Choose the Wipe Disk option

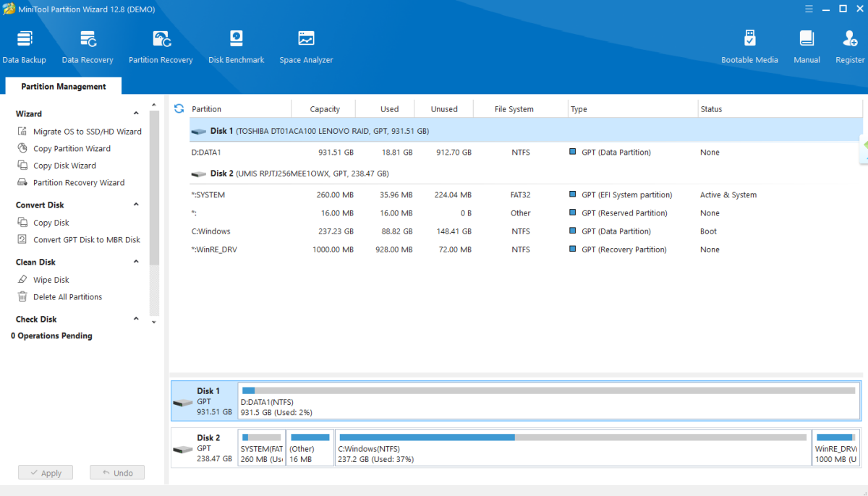coord(51,280)
